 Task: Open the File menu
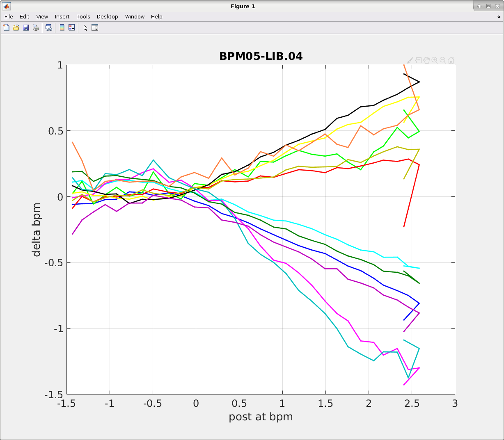9,17
